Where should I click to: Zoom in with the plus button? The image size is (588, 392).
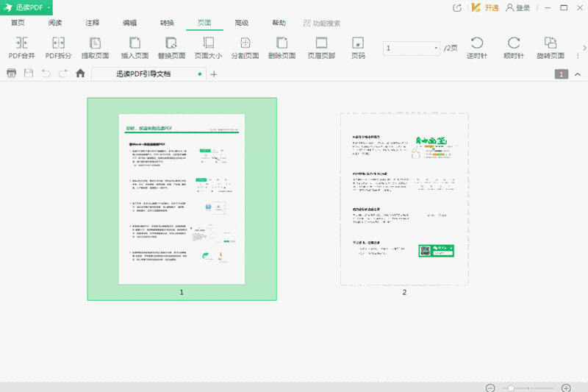566,388
